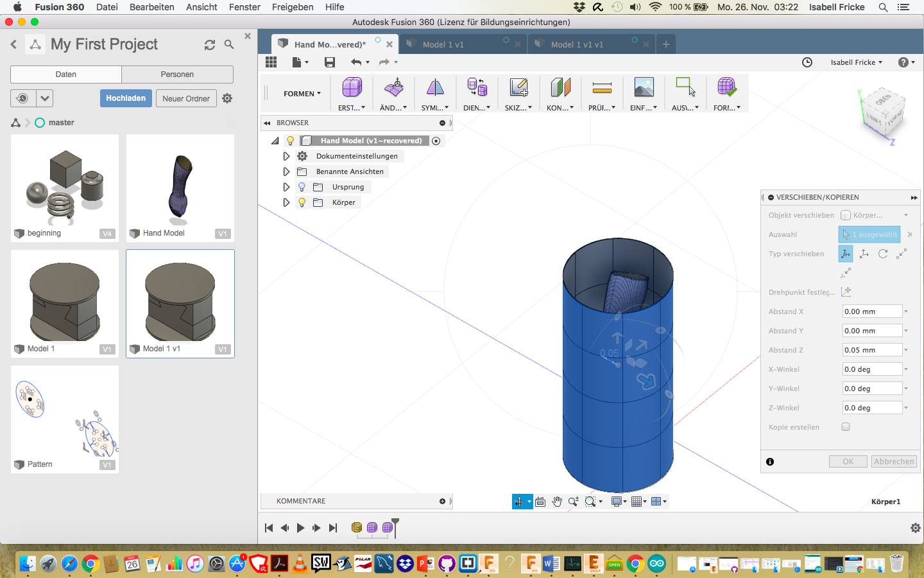
Task: Open Isabell Fricke account dropdown
Action: 857,62
